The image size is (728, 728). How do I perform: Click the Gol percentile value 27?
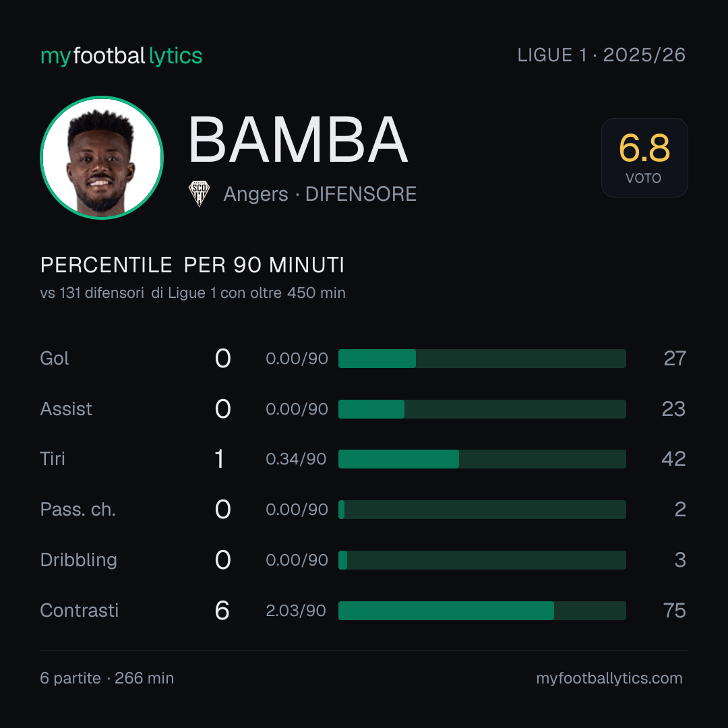pos(675,359)
